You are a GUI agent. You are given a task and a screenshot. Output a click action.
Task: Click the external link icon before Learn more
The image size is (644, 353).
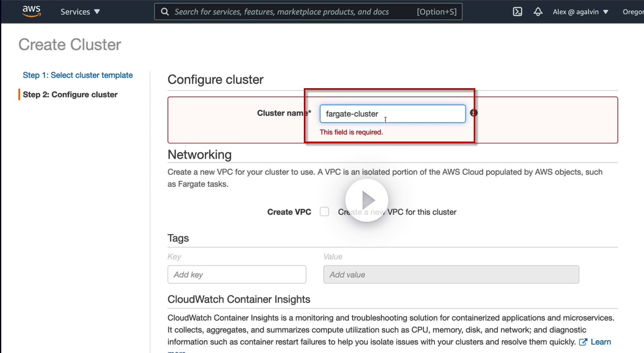pyautogui.click(x=583, y=342)
